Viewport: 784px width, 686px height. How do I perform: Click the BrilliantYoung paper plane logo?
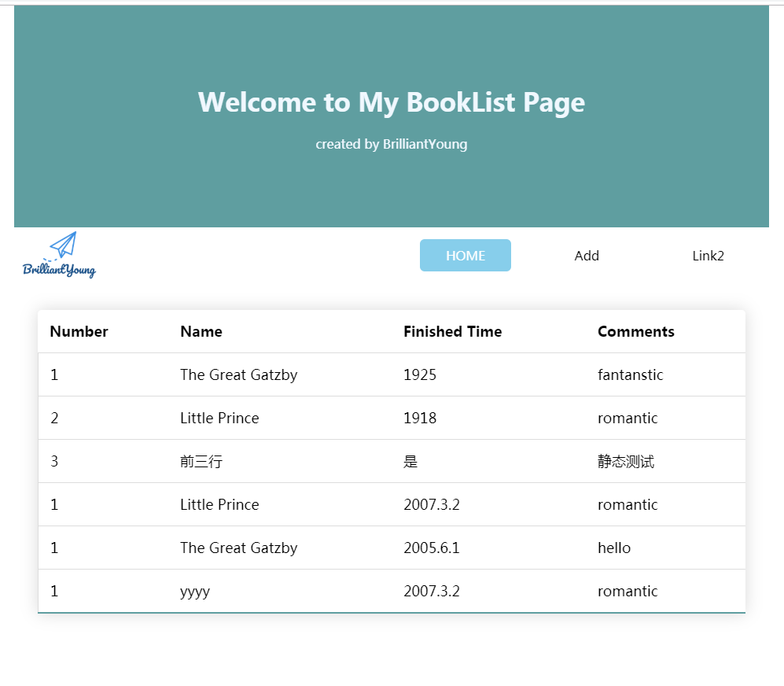(60, 255)
